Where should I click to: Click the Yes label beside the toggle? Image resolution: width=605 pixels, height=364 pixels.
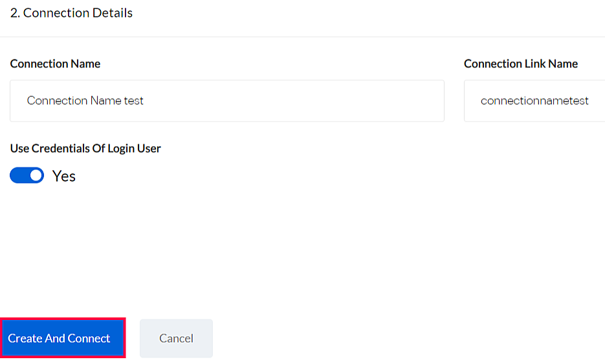tap(64, 176)
